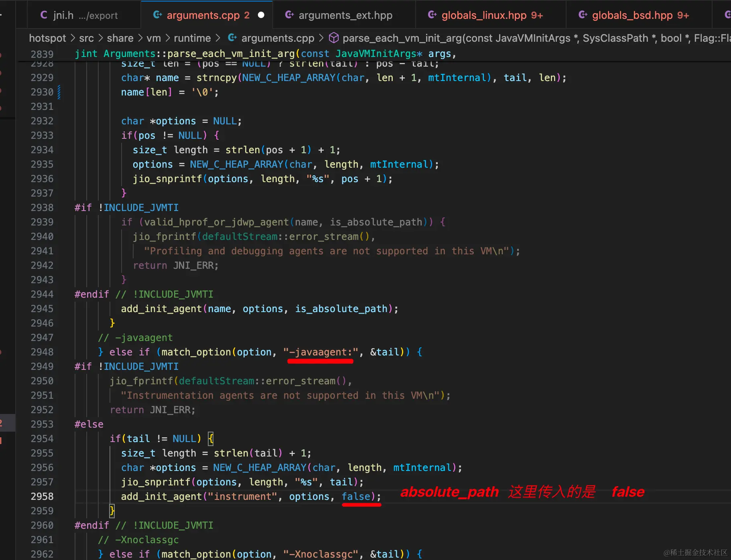The height and width of the screenshot is (560, 731).
Task: Click the "-javaagent:" string literal
Action: [321, 352]
